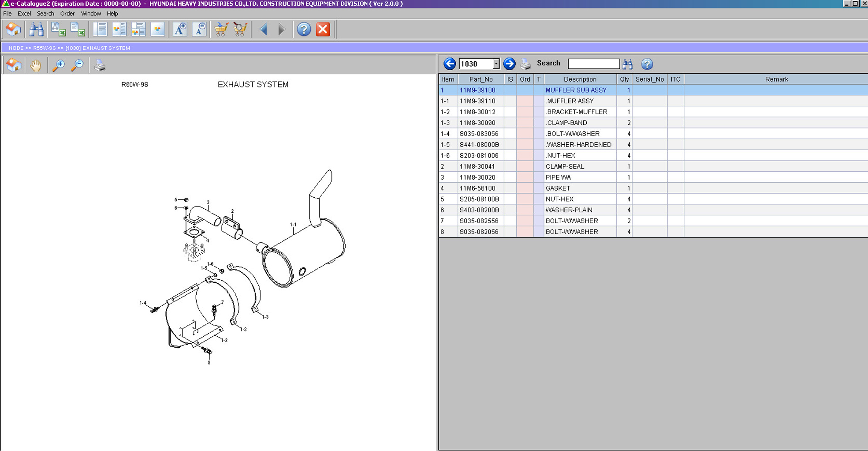Click the Description column header
This screenshot has width=868, height=451.
(580, 79)
